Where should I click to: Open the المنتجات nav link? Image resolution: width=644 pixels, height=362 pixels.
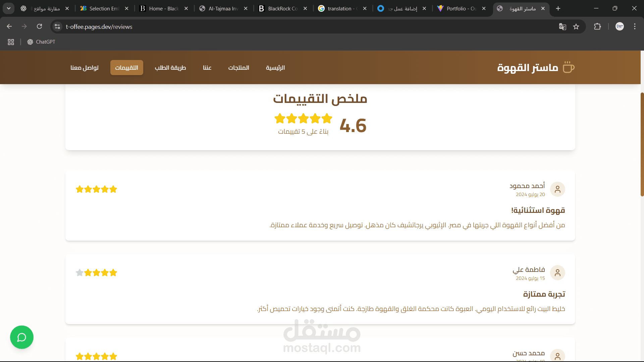point(239,68)
